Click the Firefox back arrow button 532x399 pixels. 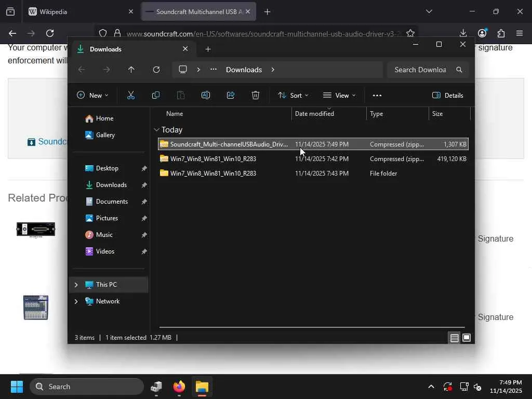coord(12,33)
